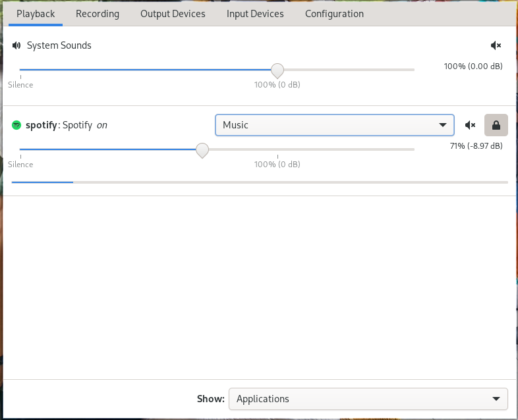The width and height of the screenshot is (518, 420).
Task: Click the Spotify peak level meter bar
Action: point(260,182)
